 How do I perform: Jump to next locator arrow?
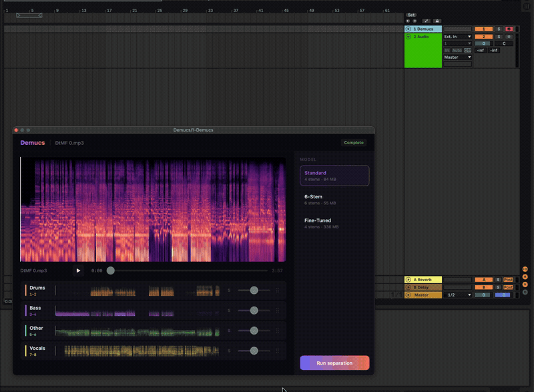415,21
